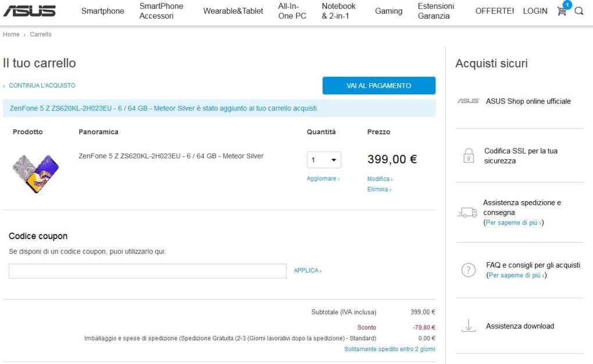Click the Carrello breadcrumb
The image size is (593, 364).
(x=41, y=34)
